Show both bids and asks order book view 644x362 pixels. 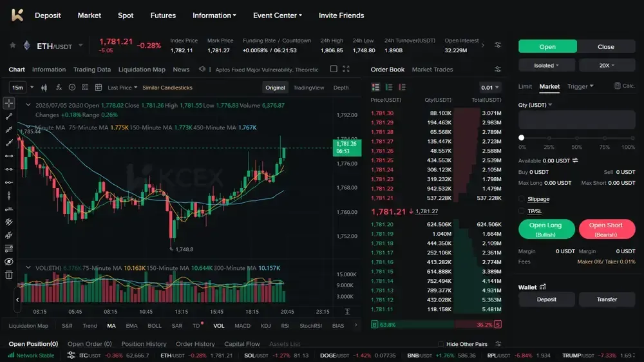pyautogui.click(x=375, y=87)
